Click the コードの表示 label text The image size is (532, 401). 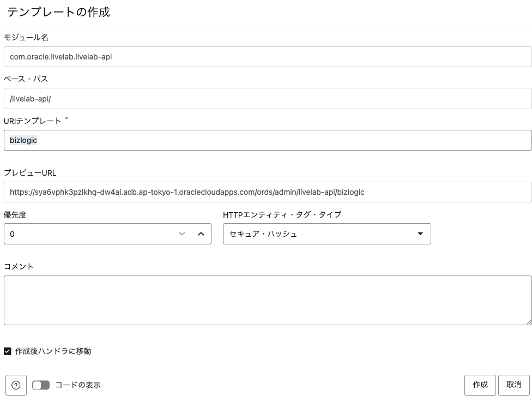[x=78, y=385]
